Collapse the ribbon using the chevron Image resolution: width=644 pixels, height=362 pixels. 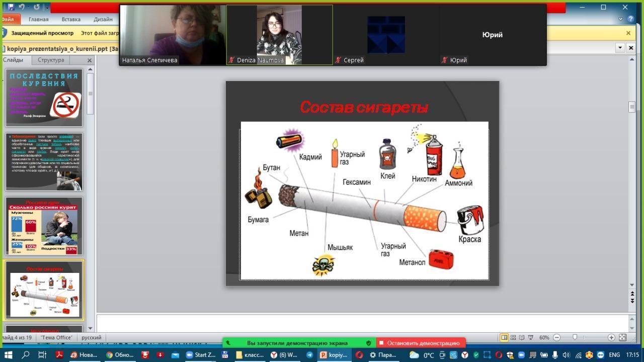[x=620, y=19]
